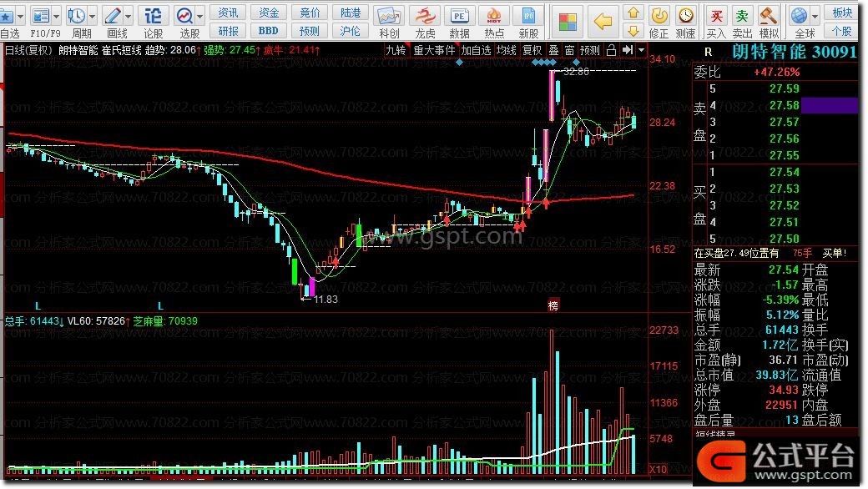Viewport: 868px width, 489px height.
Task: Expand the 全球 globe dropdown arrow
Action: (815, 17)
